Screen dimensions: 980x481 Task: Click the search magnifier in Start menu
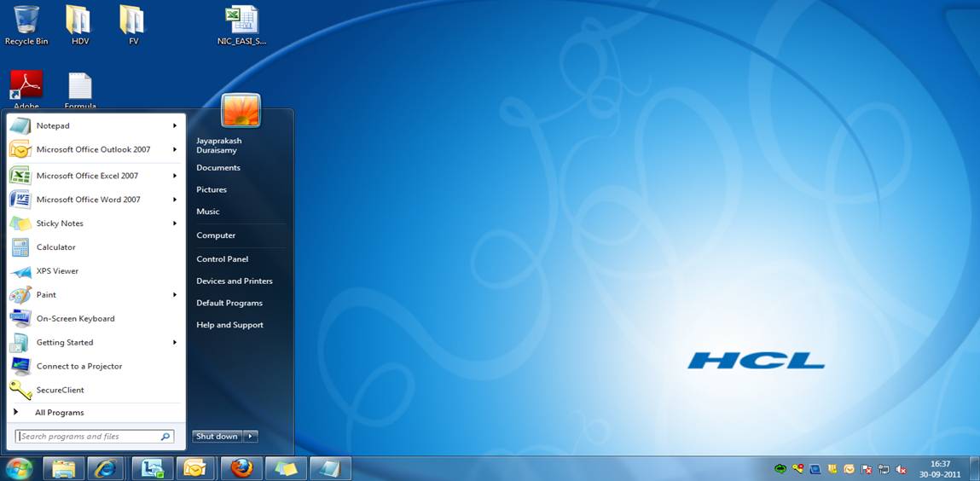tap(165, 437)
